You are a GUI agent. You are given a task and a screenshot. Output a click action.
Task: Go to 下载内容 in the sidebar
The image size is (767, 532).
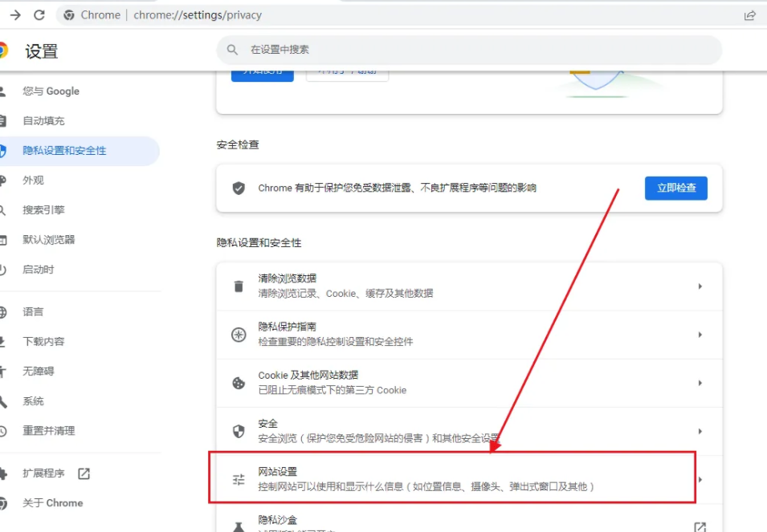click(43, 342)
